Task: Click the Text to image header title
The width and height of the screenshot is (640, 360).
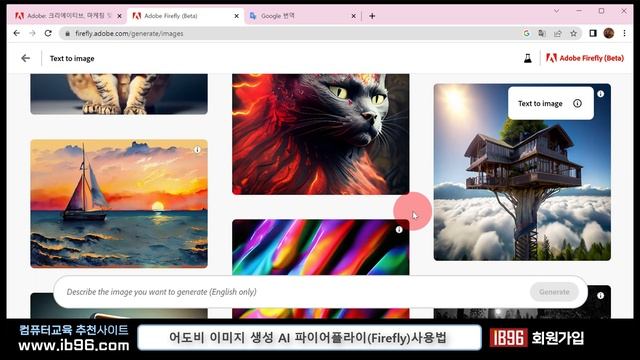Action: (x=72, y=58)
